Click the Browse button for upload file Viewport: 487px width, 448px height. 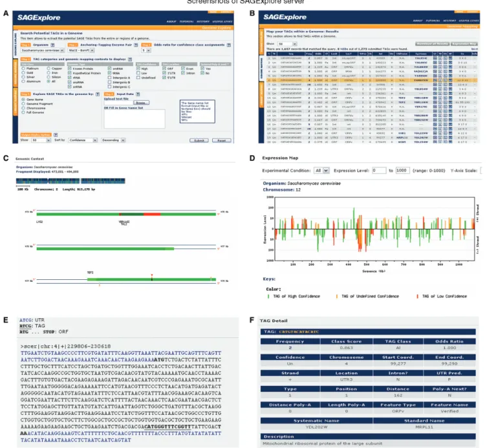(x=142, y=103)
